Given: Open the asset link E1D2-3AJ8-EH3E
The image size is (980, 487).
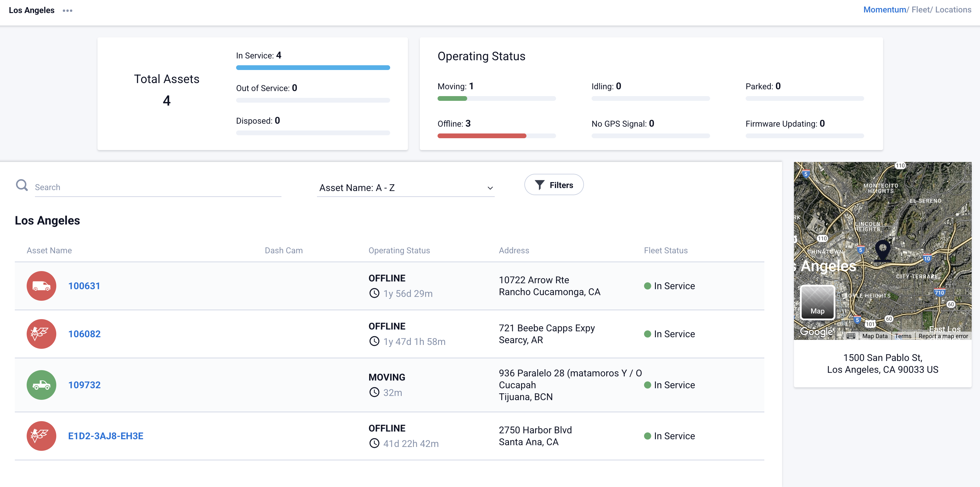Looking at the screenshot, I should coord(105,436).
